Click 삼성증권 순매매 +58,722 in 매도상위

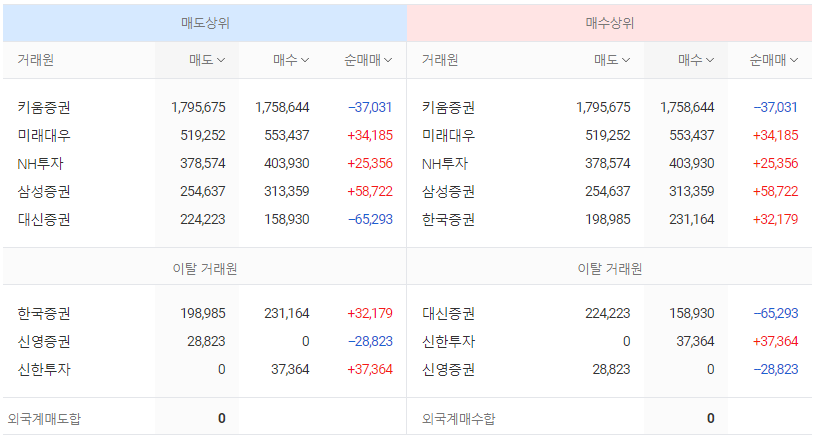pyautogui.click(x=370, y=191)
